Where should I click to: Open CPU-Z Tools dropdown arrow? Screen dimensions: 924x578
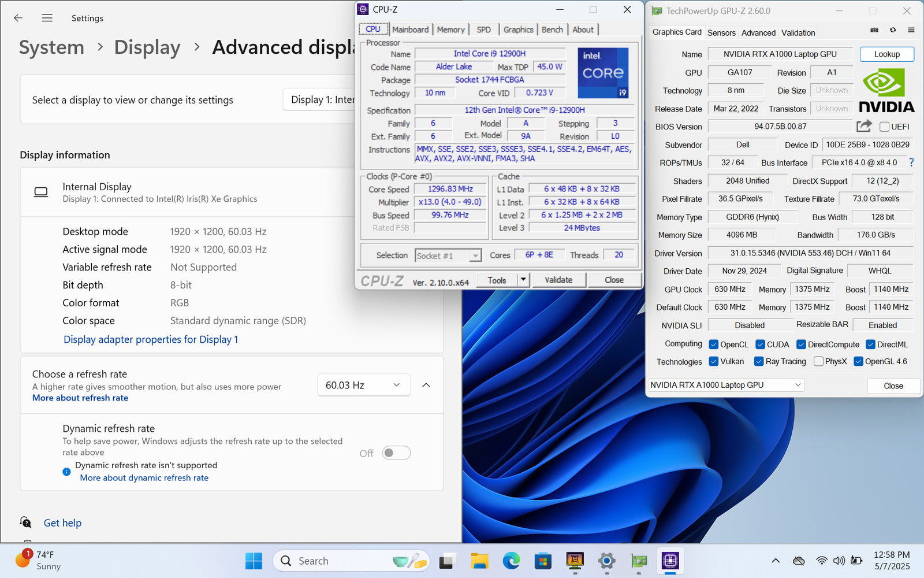click(523, 280)
